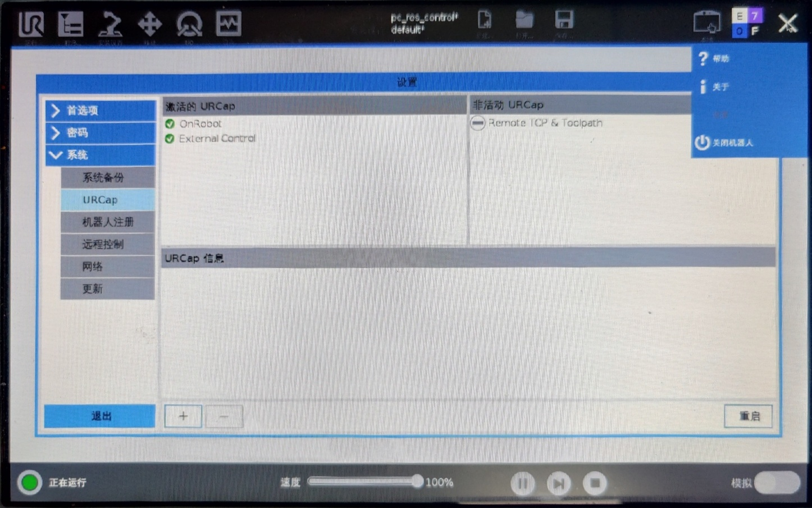
Task: Click green check beside OnRobot
Action: click(x=170, y=123)
